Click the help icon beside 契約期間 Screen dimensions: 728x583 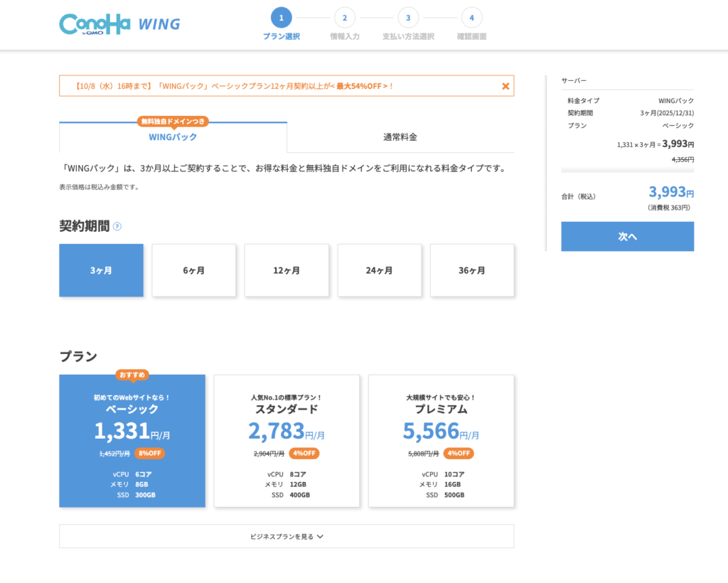(x=117, y=227)
